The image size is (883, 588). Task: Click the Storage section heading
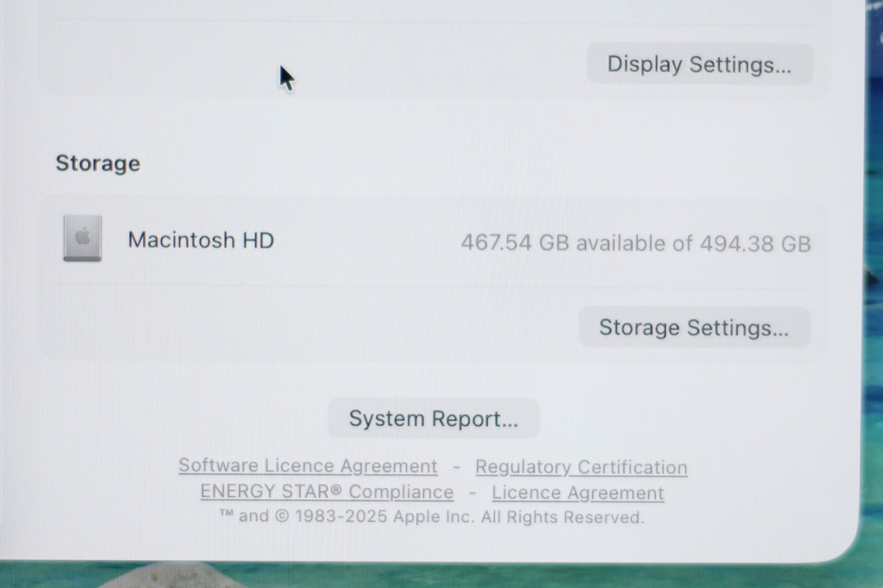(98, 163)
